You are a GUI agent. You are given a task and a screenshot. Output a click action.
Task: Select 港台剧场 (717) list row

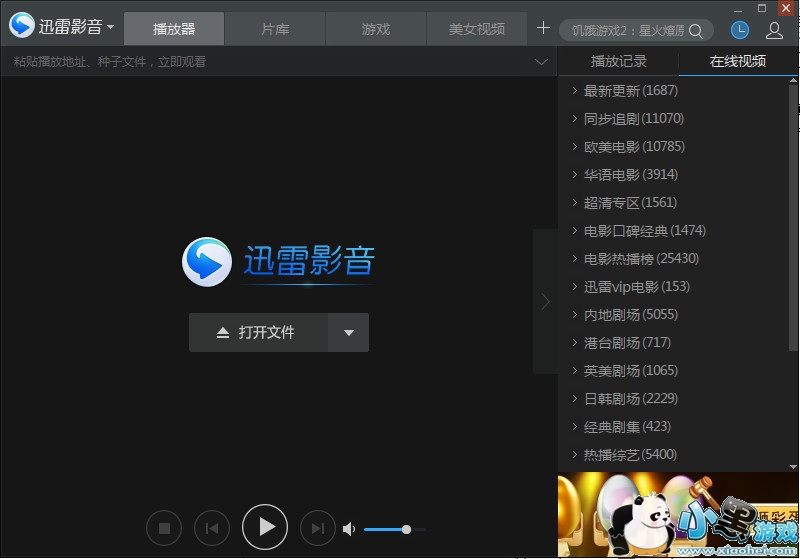pos(673,342)
